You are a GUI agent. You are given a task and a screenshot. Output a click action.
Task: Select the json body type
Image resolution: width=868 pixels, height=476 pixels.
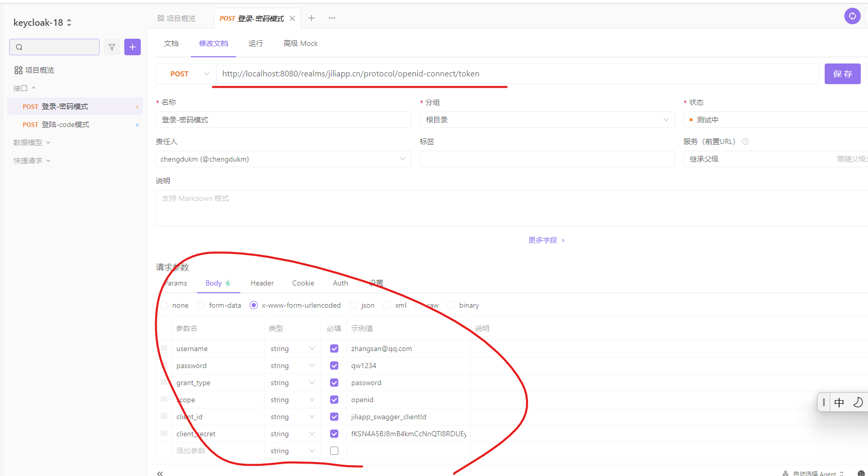coord(362,305)
